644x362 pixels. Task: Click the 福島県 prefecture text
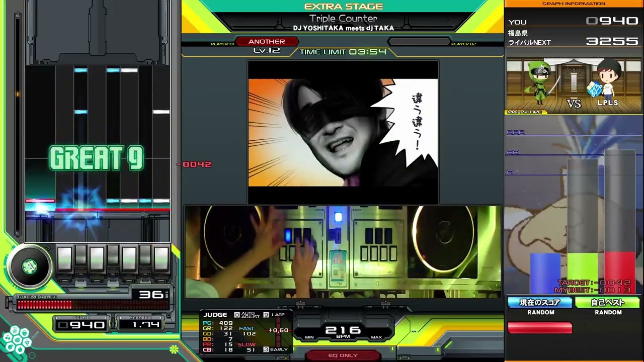(518, 33)
